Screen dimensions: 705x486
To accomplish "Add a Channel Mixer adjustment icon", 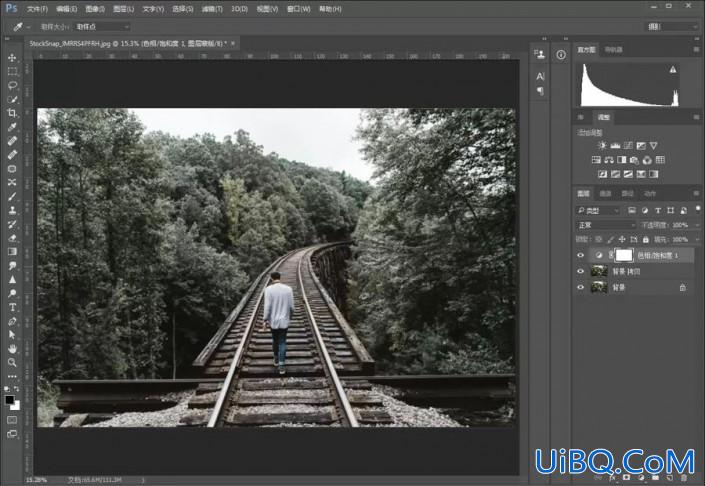I will 647,160.
